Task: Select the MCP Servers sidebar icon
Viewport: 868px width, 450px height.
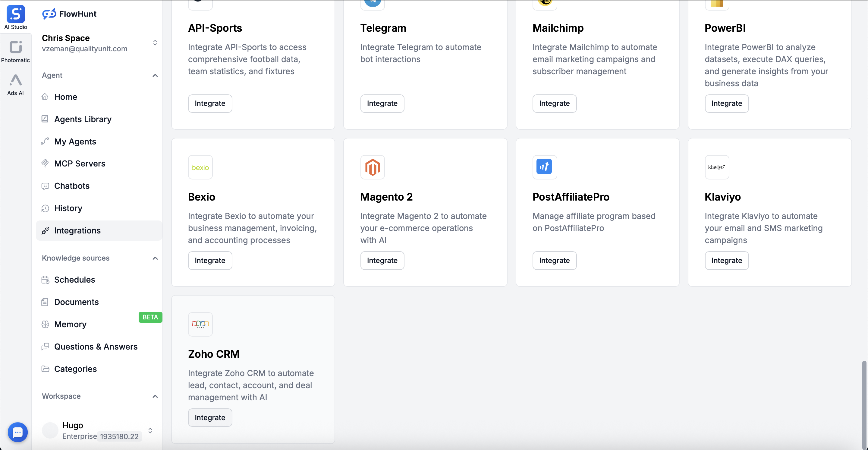Action: tap(46, 163)
